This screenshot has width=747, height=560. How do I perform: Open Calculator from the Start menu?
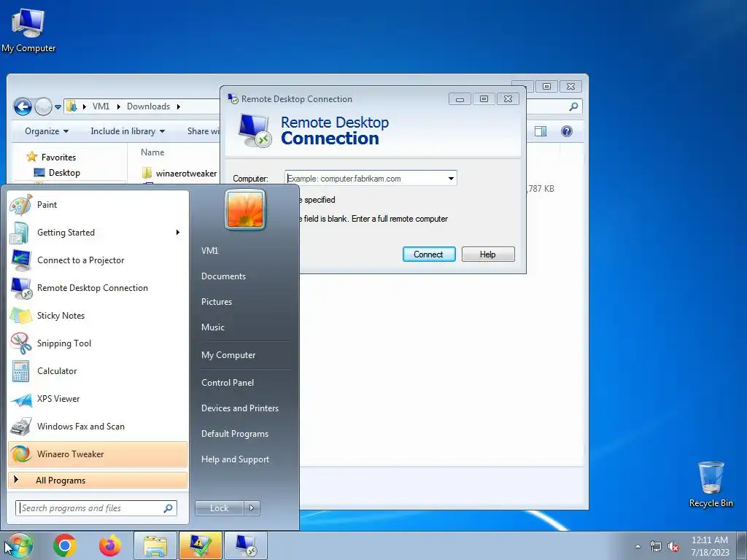98,371
